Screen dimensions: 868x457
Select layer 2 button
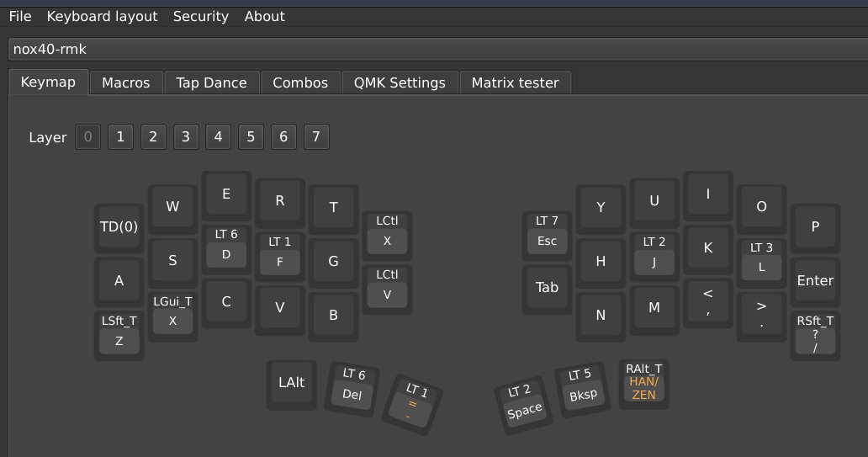[153, 137]
